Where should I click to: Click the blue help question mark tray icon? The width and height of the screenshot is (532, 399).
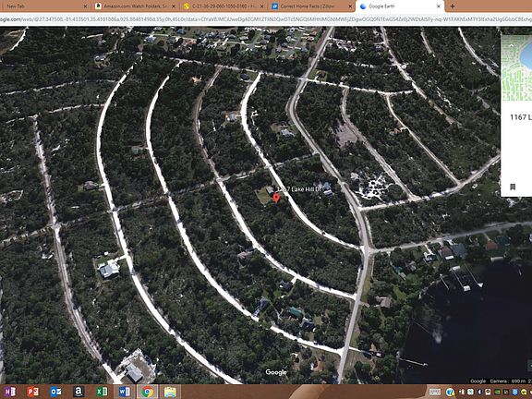(450, 393)
